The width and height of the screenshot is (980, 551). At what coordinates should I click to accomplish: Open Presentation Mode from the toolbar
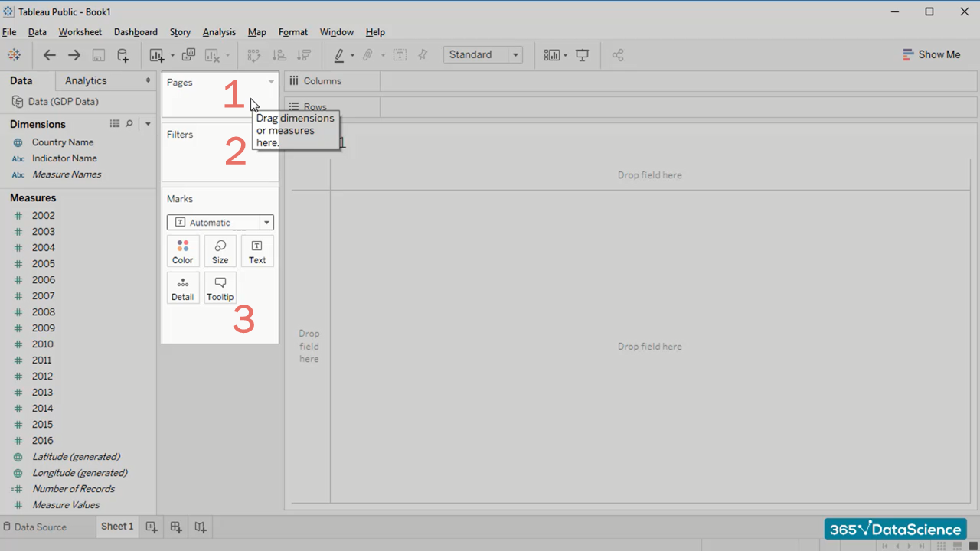tap(583, 55)
